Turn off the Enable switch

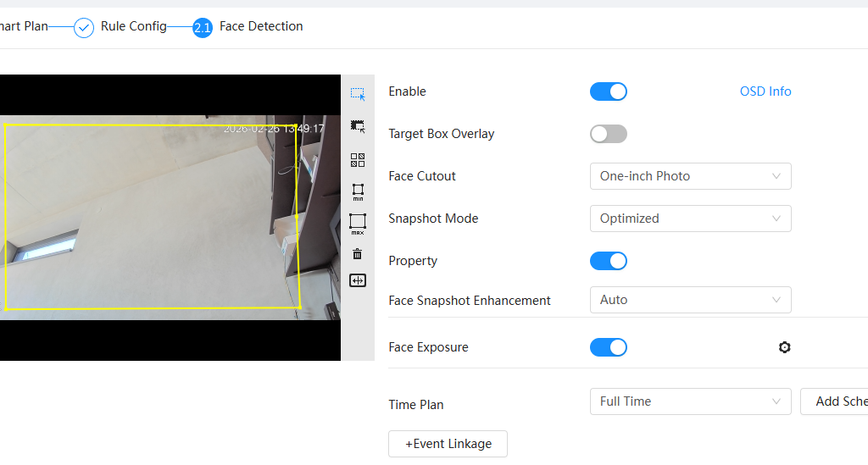coord(608,91)
